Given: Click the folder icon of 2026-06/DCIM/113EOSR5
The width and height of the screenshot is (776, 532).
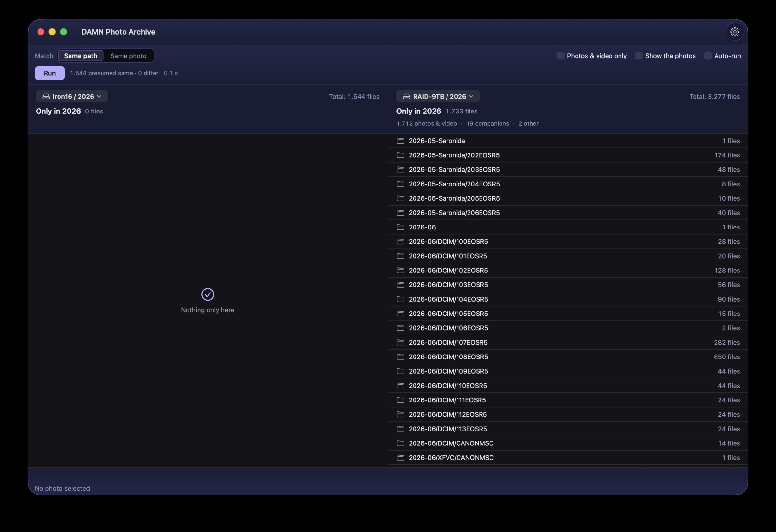Looking at the screenshot, I should 400,429.
